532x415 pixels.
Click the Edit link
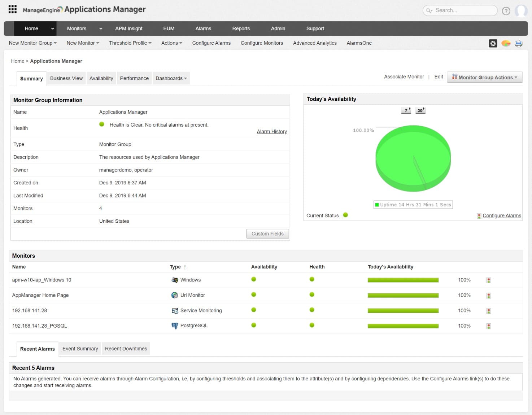click(439, 77)
